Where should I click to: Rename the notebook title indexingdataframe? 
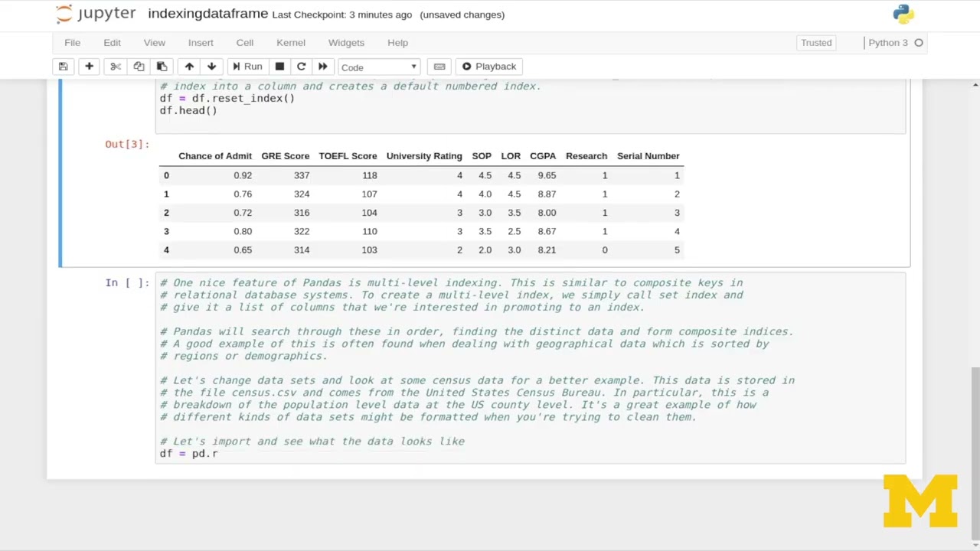207,14
